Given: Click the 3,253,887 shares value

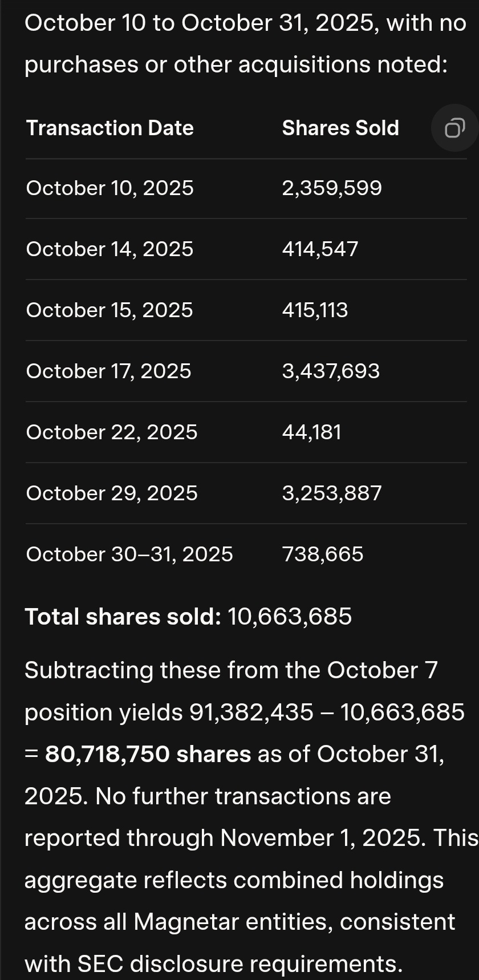Looking at the screenshot, I should tap(332, 493).
